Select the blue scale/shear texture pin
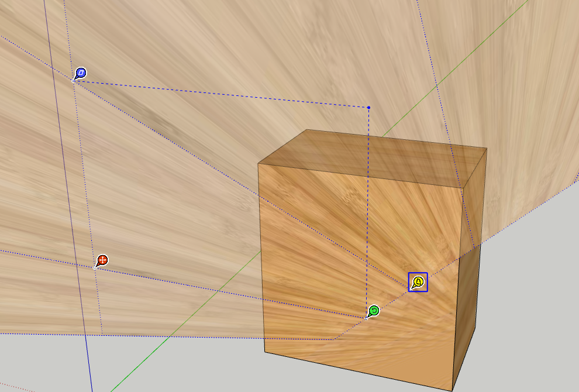The image size is (579, 392). pyautogui.click(x=81, y=73)
